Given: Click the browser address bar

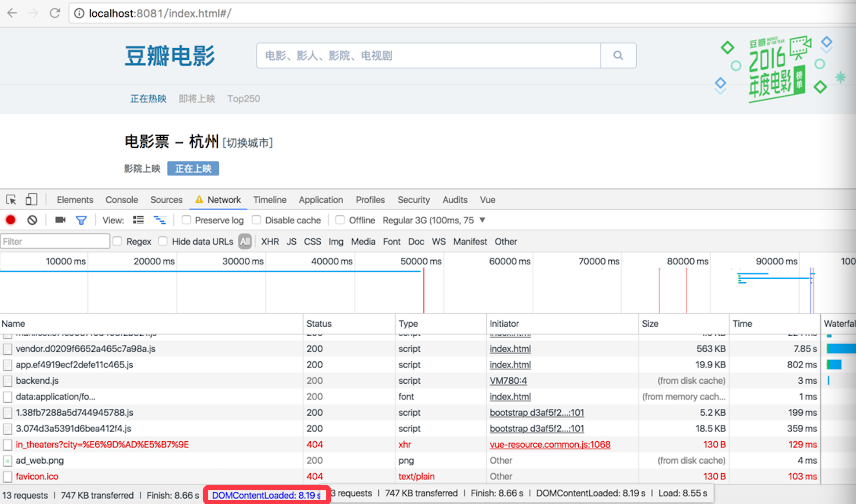Looking at the screenshot, I should click(461, 13).
